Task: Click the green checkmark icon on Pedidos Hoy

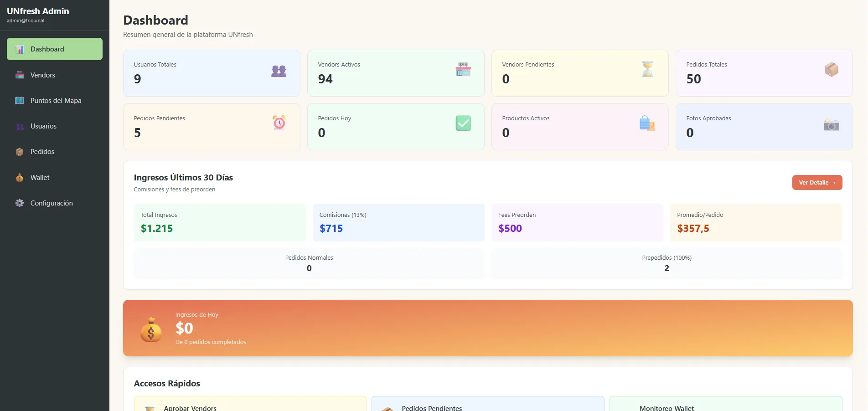Action: [x=463, y=123]
